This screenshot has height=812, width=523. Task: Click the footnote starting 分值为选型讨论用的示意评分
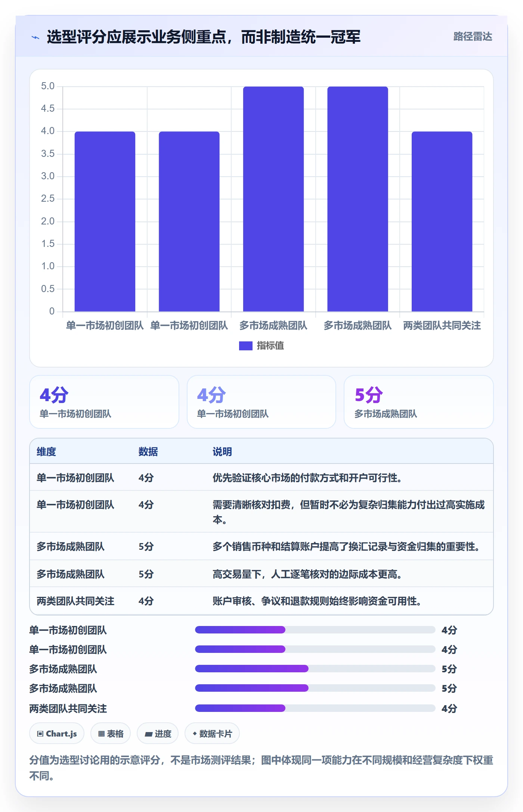pos(261,768)
